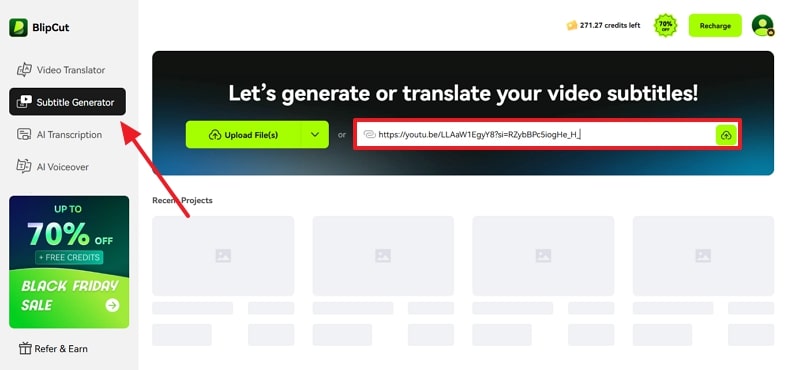Viewport: 788px width, 370px height.
Task: Click the arrow on Black Friday banner
Action: (x=113, y=305)
